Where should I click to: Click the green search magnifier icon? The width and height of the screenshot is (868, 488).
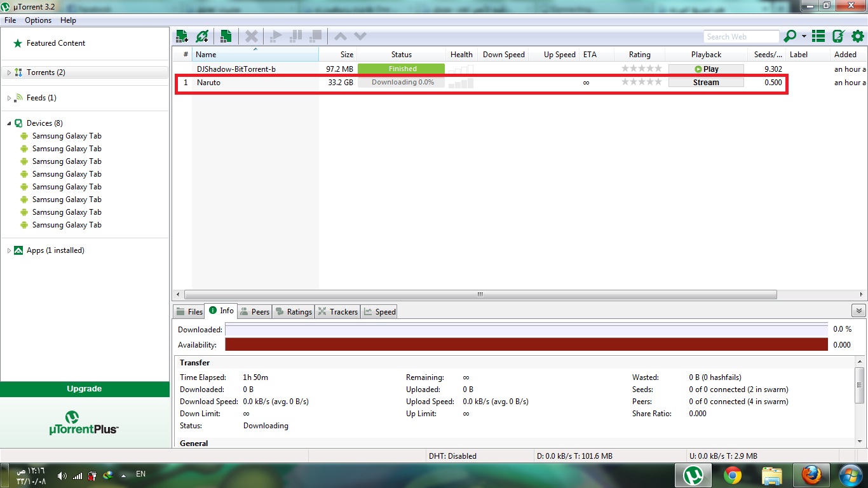[790, 36]
